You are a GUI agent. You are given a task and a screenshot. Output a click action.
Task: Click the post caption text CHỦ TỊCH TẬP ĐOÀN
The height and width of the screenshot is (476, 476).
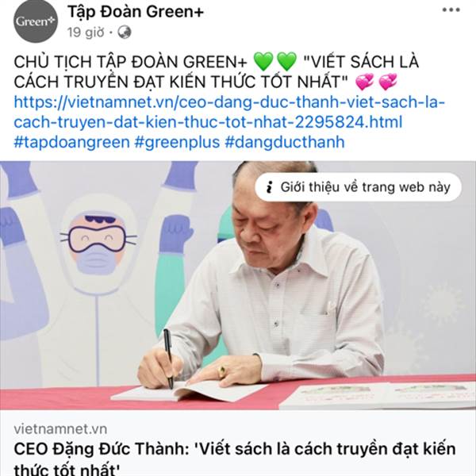131,62
